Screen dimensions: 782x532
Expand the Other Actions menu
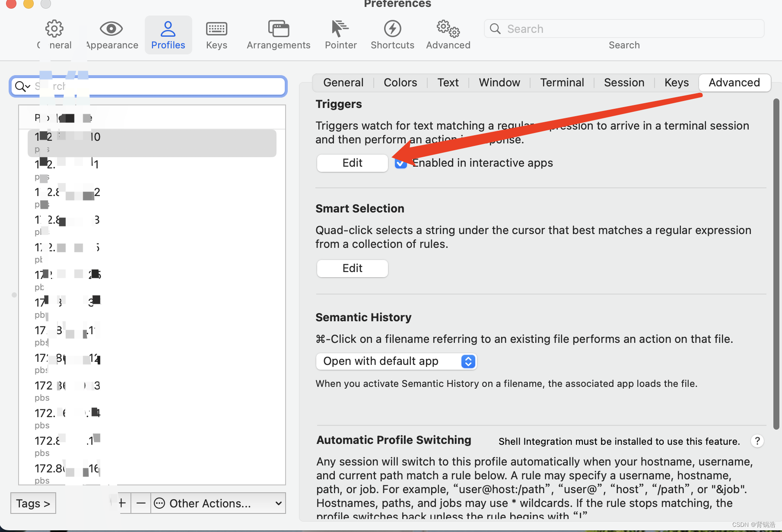coord(218,503)
